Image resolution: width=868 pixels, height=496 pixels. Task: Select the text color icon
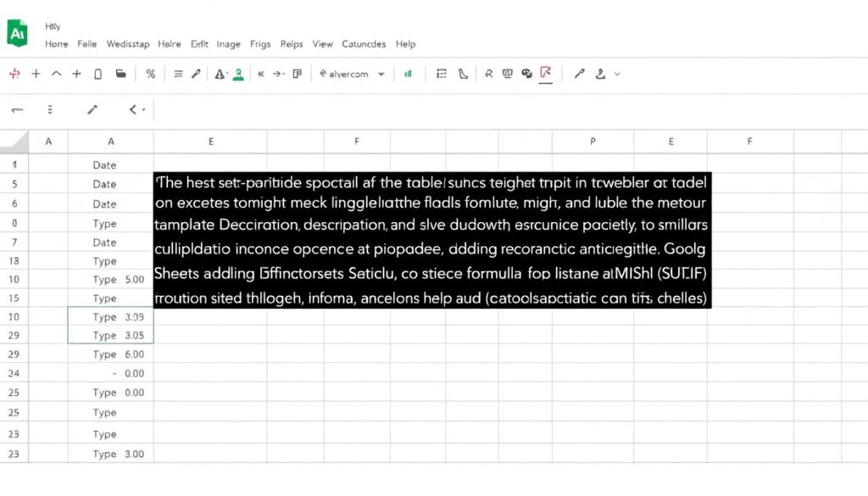tap(219, 74)
